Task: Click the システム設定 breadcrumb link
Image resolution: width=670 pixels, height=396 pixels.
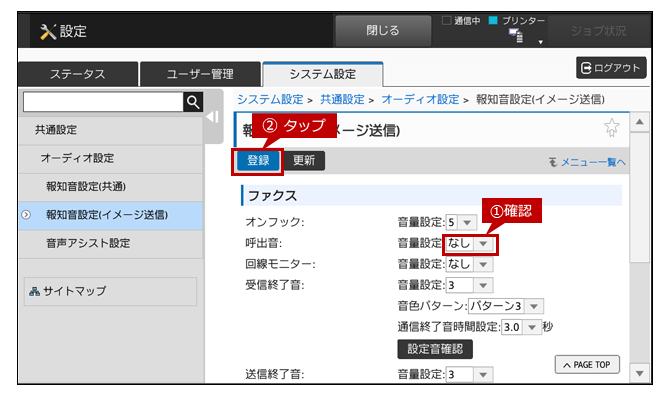Action: [270, 100]
